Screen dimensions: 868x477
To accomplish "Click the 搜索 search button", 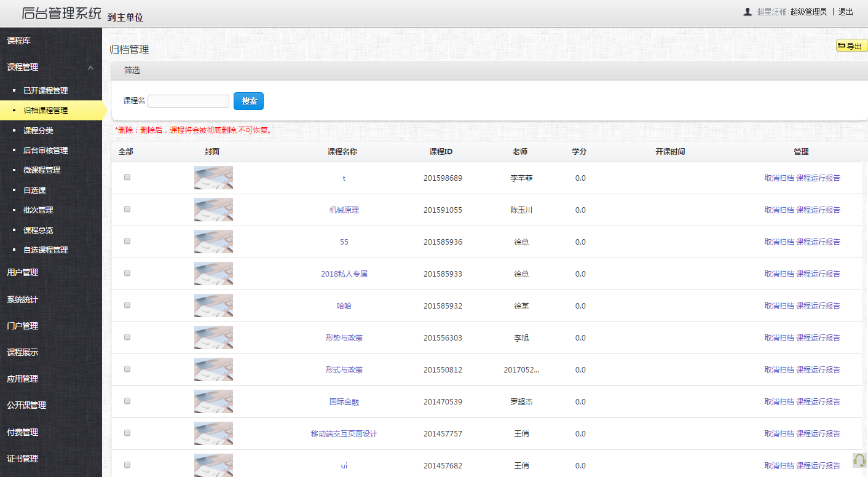I will point(248,101).
